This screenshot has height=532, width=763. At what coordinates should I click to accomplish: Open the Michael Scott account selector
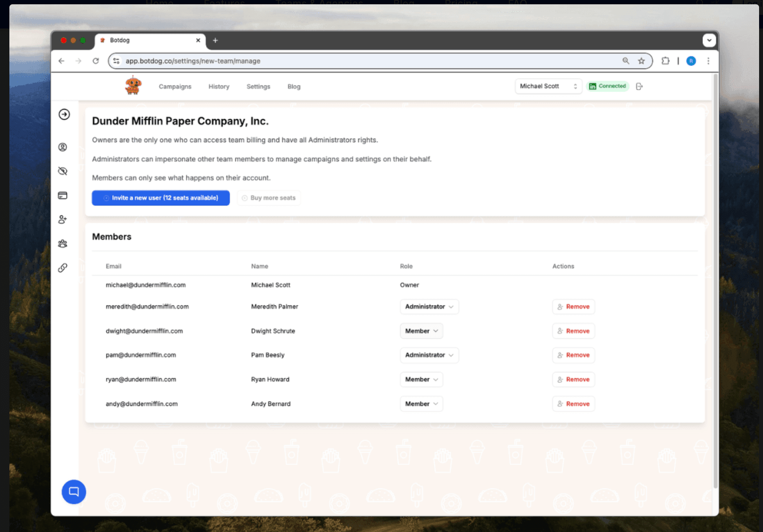tap(548, 86)
